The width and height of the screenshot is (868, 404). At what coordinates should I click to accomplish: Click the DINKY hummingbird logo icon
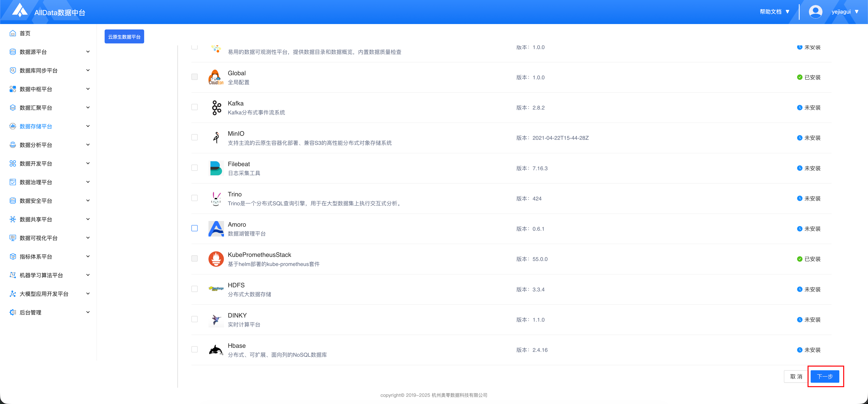pos(216,319)
